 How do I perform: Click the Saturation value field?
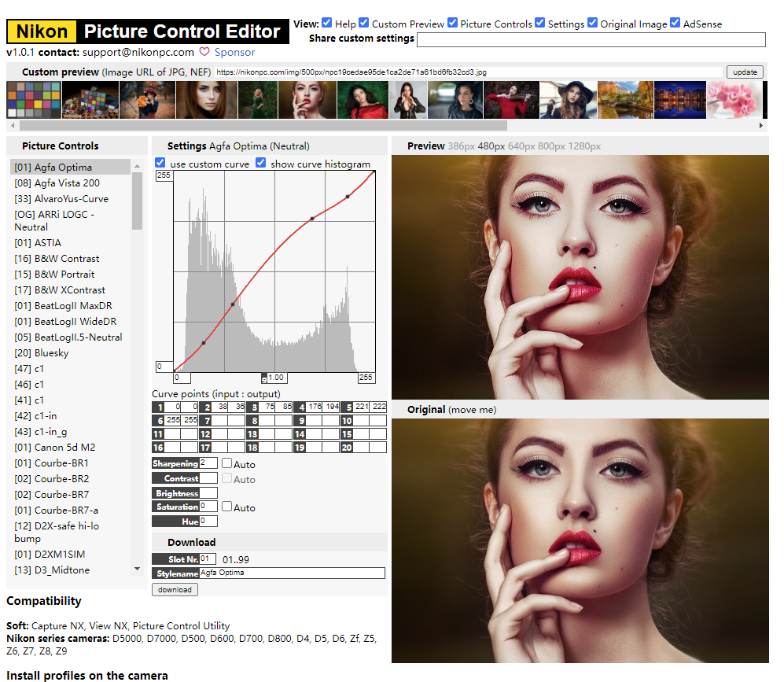point(208,507)
